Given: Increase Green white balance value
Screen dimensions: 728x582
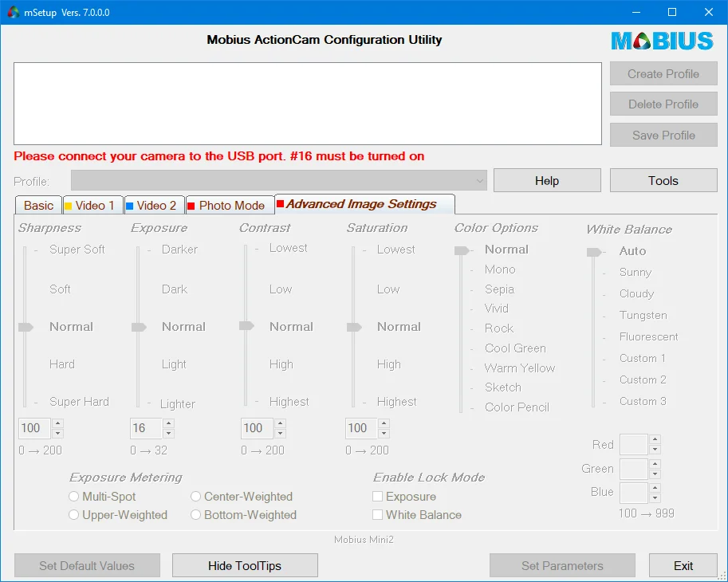Looking at the screenshot, I should (655, 464).
